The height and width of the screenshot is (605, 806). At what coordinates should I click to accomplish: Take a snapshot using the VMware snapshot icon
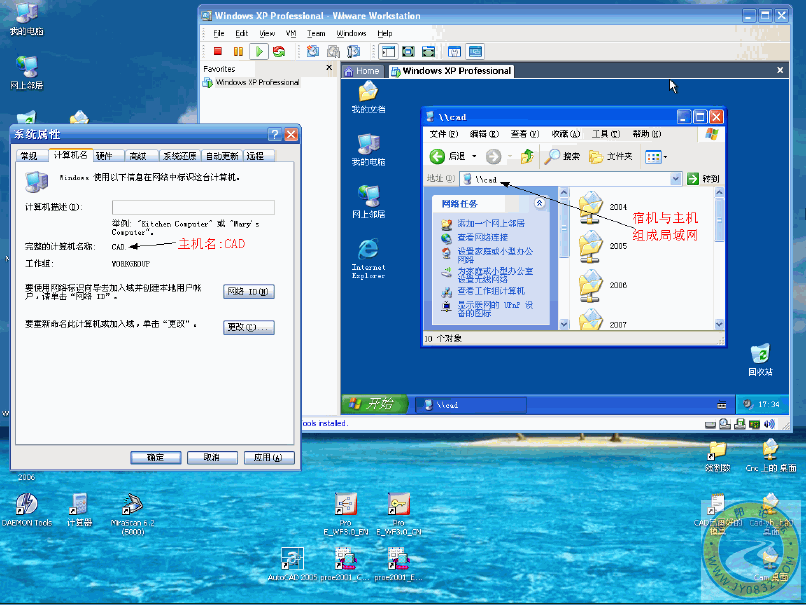[x=313, y=51]
